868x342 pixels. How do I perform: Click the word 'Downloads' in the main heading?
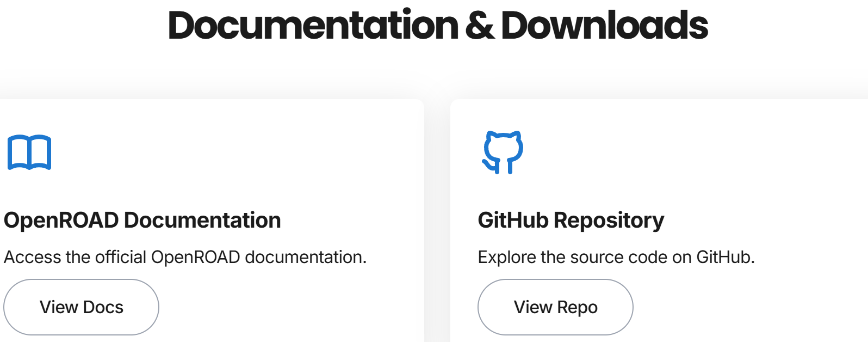[604, 25]
